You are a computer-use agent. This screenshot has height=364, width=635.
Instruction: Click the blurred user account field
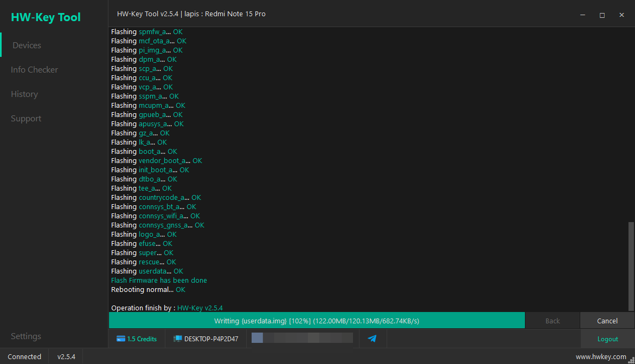(x=302, y=337)
